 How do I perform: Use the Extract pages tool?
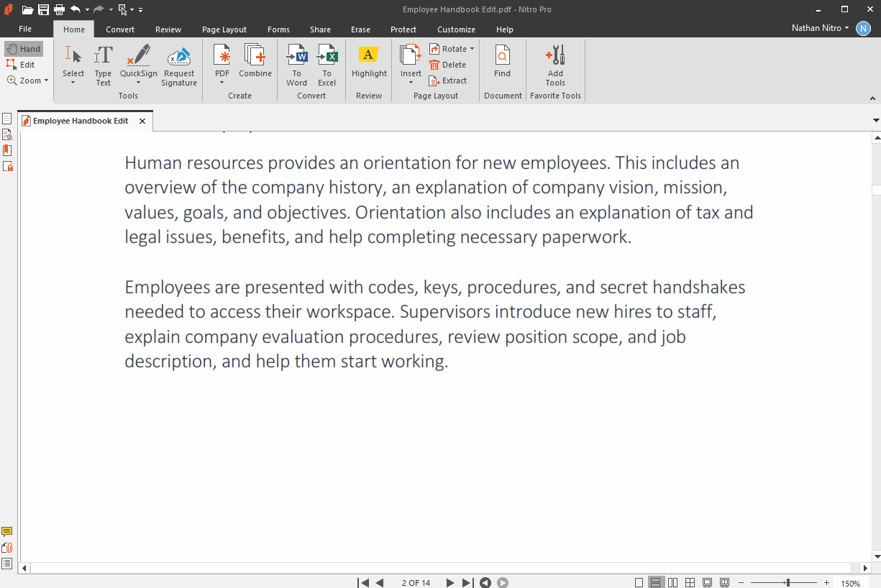448,81
